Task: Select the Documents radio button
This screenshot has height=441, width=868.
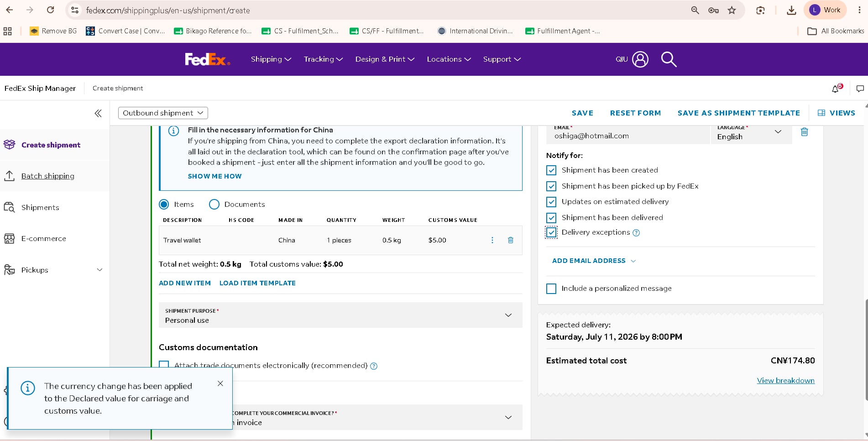Action: point(214,205)
